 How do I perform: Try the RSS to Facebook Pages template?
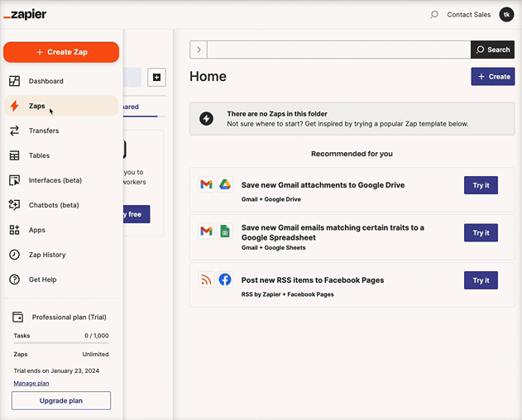(x=481, y=280)
